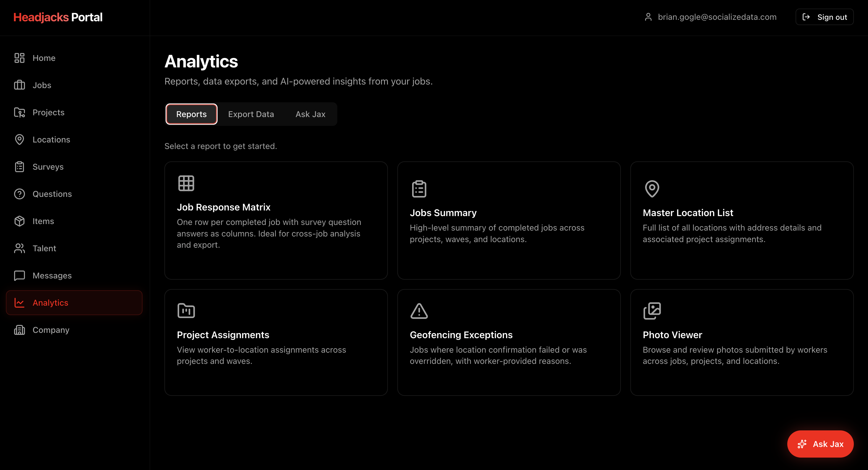
Task: Click 'Jobs where location confirmation failed' description
Action: pos(498,355)
